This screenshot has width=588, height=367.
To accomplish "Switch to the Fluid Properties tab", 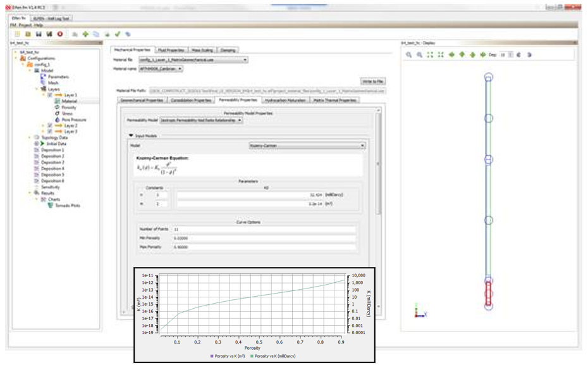I will 171,50.
